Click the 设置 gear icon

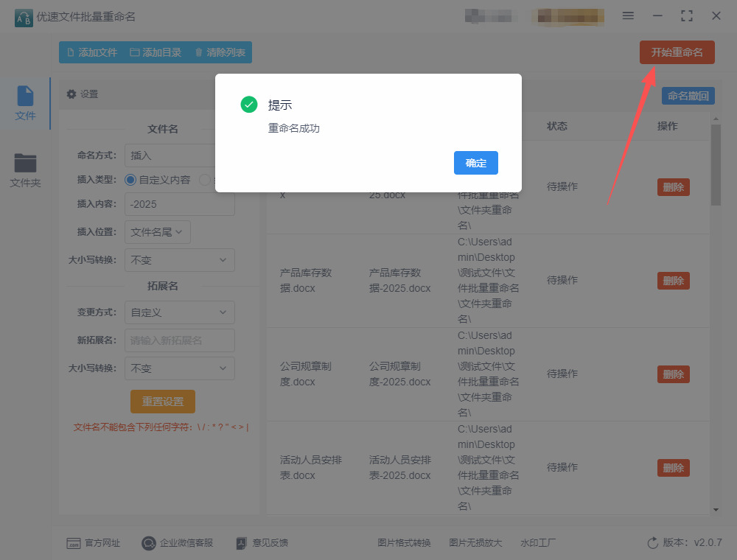point(71,94)
